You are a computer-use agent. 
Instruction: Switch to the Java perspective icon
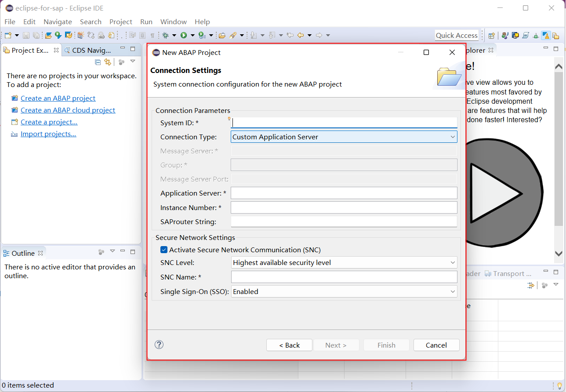[x=505, y=36]
